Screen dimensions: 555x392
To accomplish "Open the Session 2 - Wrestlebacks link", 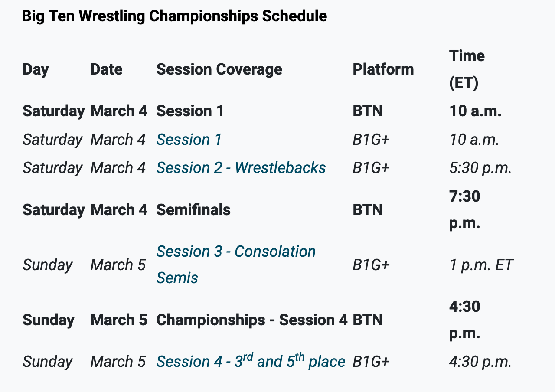I will pos(241,168).
